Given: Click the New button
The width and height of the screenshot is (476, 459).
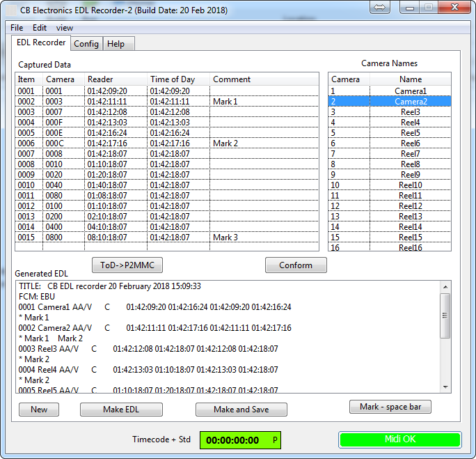Looking at the screenshot, I should pyautogui.click(x=39, y=410).
